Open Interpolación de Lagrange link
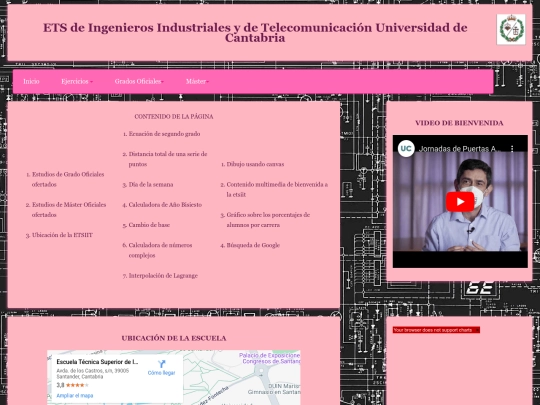Screen dimensions: 540x405 [x=163, y=276]
